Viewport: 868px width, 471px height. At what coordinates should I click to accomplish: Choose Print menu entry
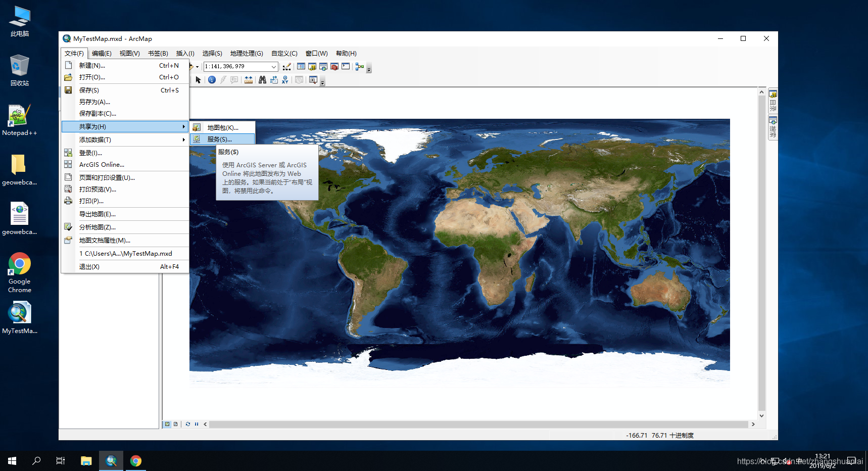125,201
